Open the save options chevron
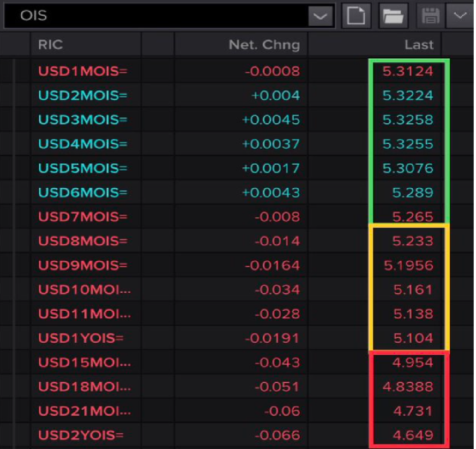476x449 pixels. coord(460,16)
